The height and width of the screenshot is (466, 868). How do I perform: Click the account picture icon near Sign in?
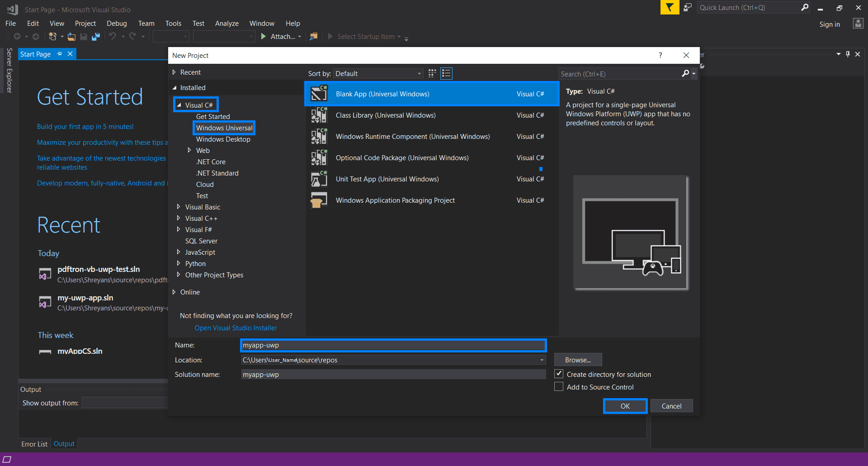pos(858,24)
